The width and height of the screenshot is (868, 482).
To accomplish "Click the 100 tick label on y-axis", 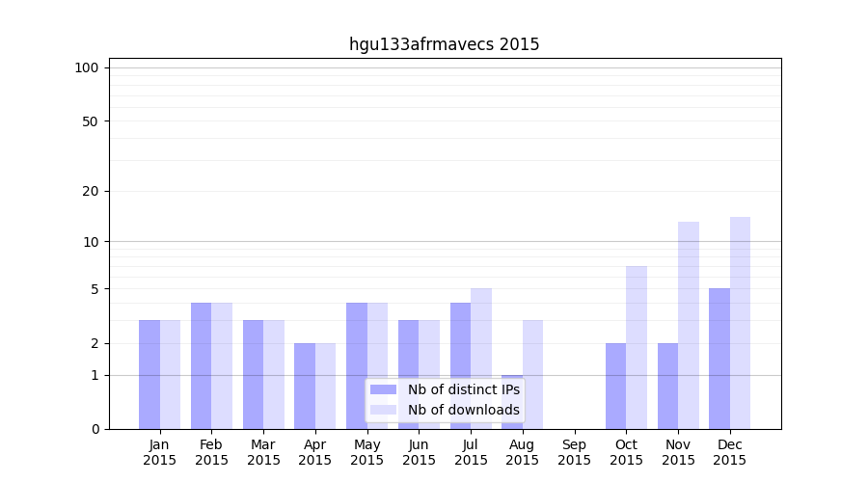I will coord(87,67).
